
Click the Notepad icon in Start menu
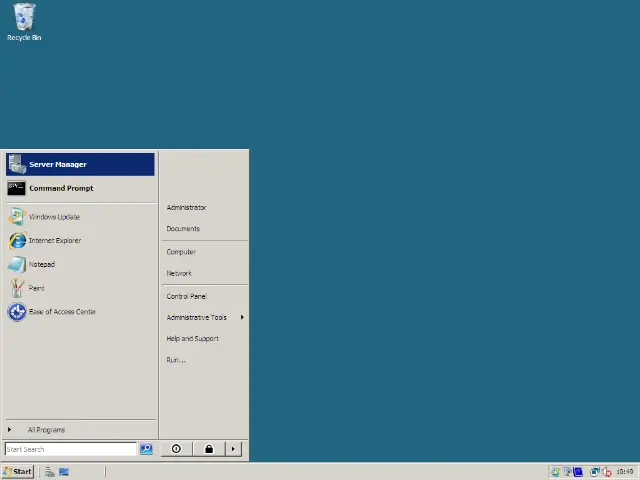(17, 264)
